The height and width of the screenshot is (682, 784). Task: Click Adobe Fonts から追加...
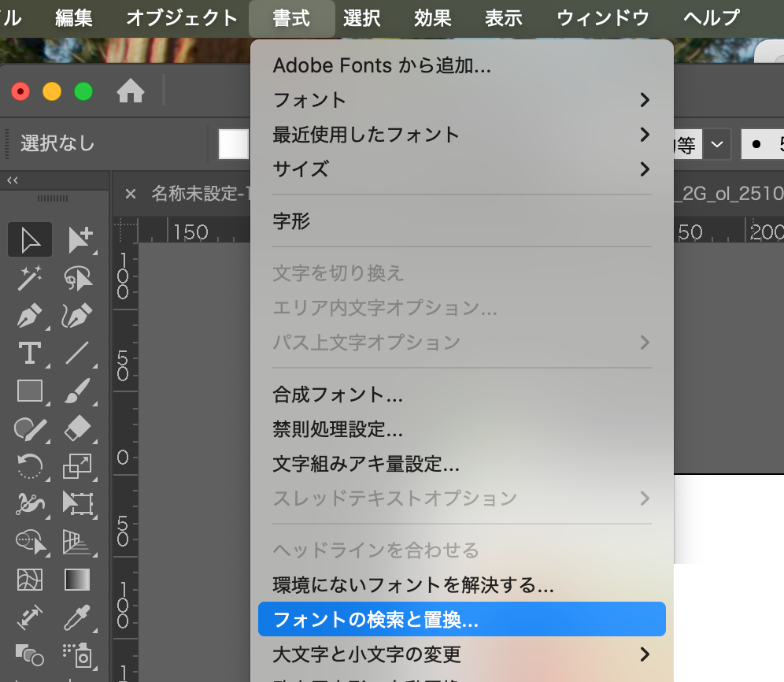click(382, 65)
